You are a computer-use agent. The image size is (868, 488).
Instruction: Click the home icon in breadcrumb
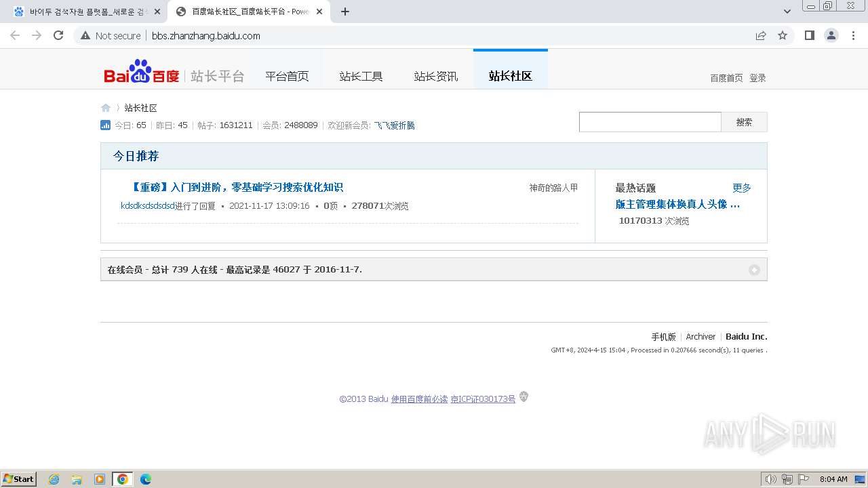point(106,108)
